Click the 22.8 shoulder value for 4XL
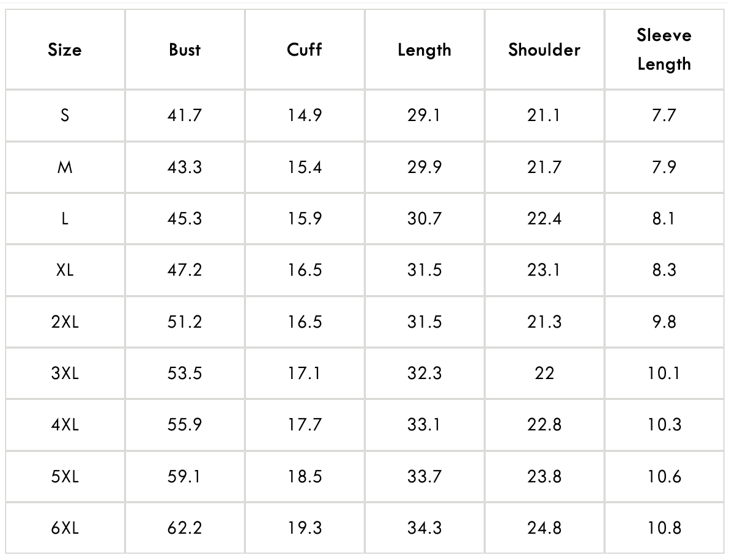The image size is (729, 560). pos(544,425)
